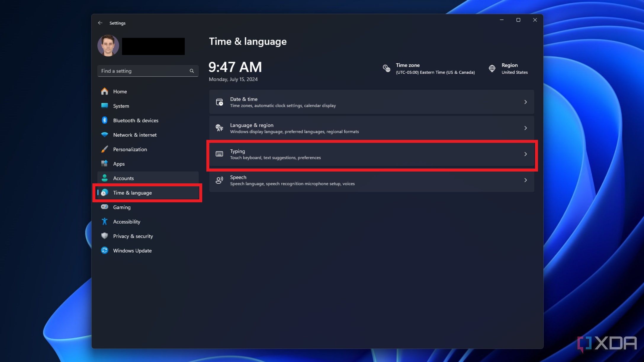Open Network & internet label
The width and height of the screenshot is (644, 362).
point(135,135)
